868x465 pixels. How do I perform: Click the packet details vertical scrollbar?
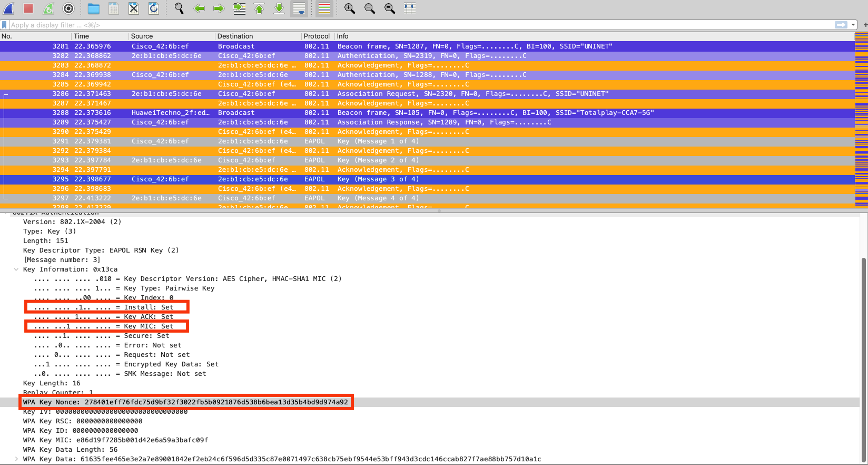(x=863, y=359)
